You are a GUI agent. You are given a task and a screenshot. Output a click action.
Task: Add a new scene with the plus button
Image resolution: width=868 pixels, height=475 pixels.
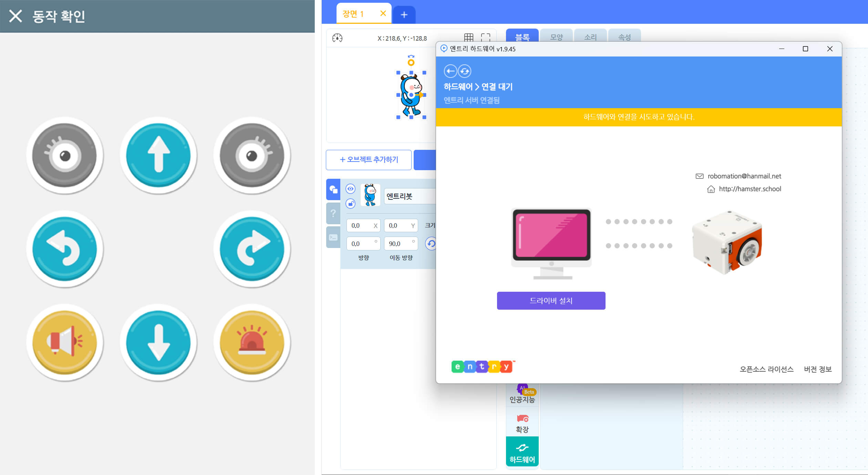point(404,15)
